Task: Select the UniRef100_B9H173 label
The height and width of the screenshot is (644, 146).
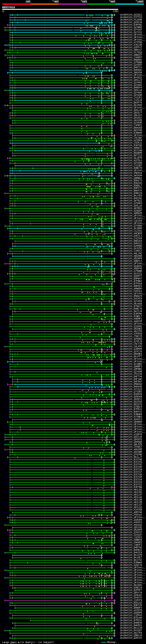Action: (x=131, y=181)
